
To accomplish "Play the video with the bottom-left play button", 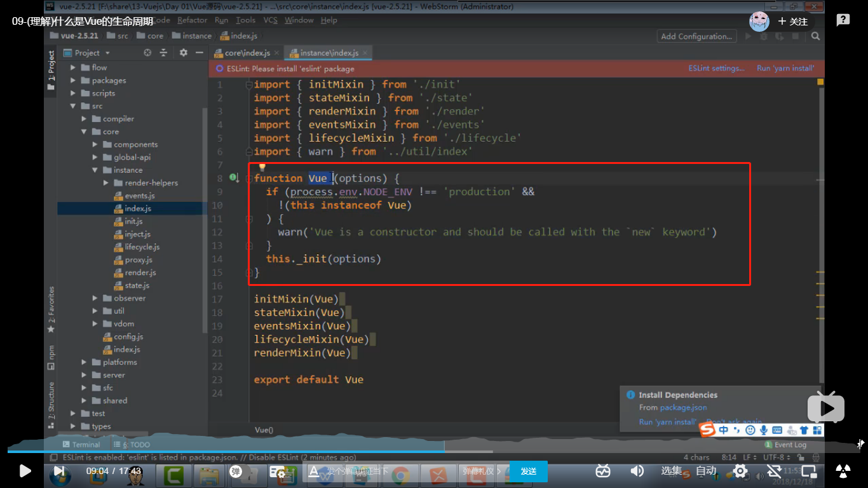I will [25, 471].
